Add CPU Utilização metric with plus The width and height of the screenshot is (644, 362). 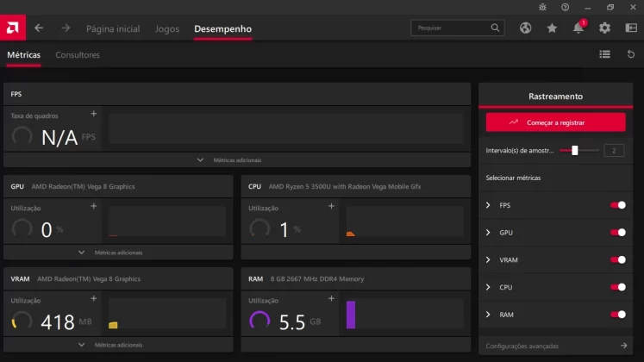[x=331, y=206]
